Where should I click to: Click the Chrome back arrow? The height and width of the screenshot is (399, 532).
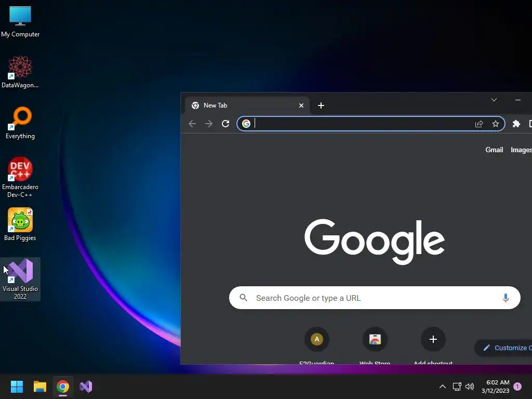pyautogui.click(x=192, y=124)
